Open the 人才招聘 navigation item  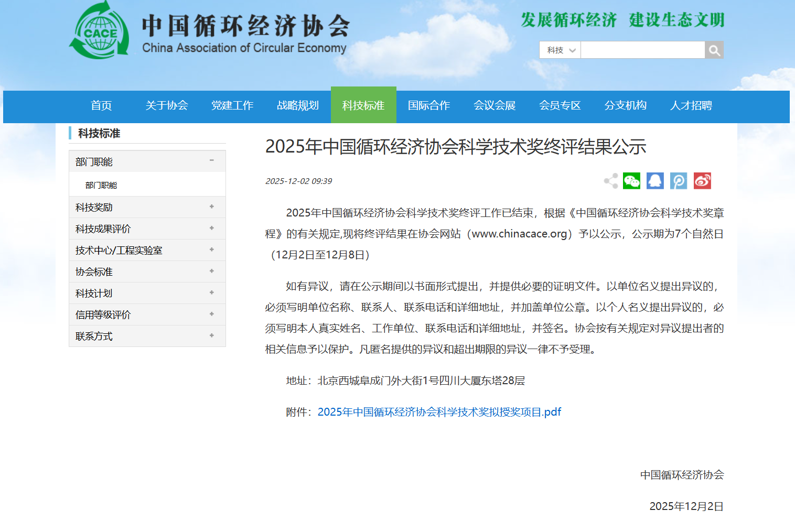tap(691, 106)
